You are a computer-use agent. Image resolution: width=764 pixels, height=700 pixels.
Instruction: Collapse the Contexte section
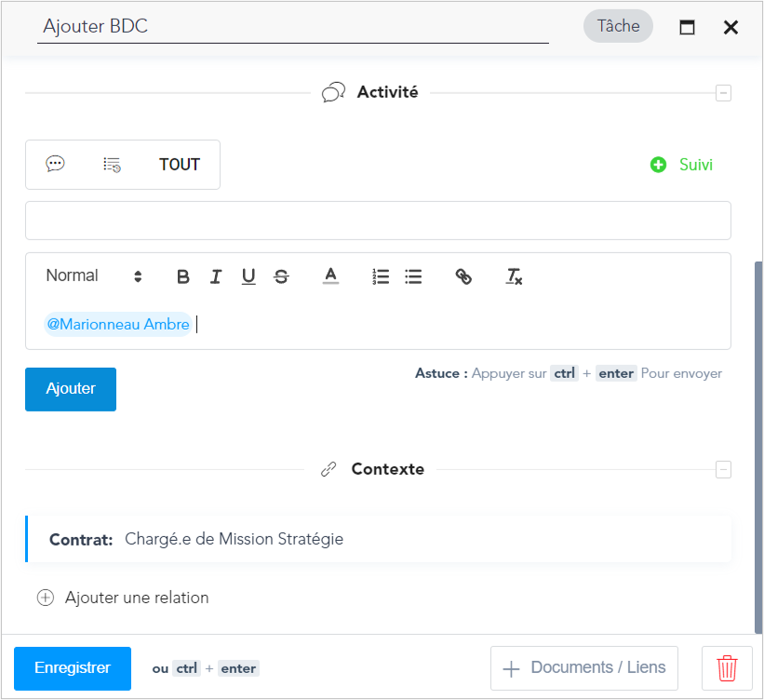tap(723, 470)
